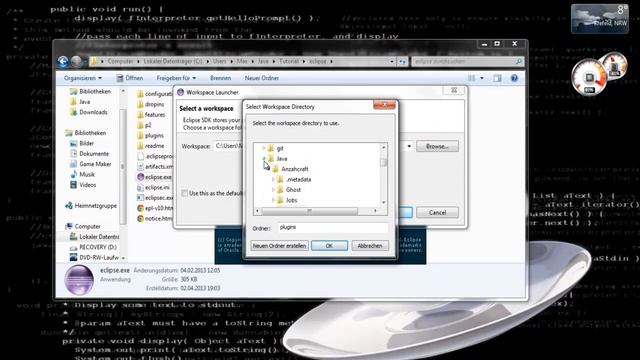Click the Explorer search field
Image resolution: width=640 pixels, height=360 pixels.
pyautogui.click(x=467, y=62)
